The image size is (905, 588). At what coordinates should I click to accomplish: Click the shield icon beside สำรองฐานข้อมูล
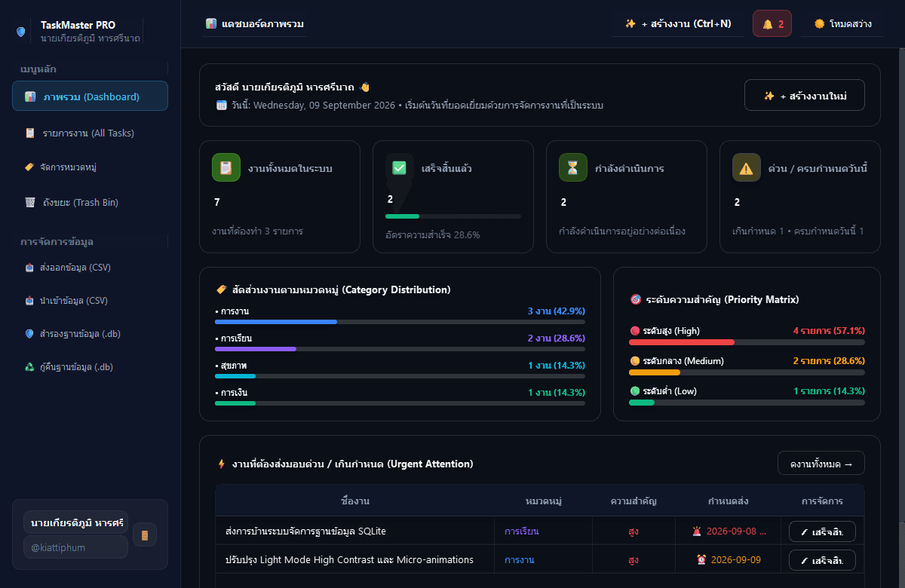pyautogui.click(x=29, y=334)
